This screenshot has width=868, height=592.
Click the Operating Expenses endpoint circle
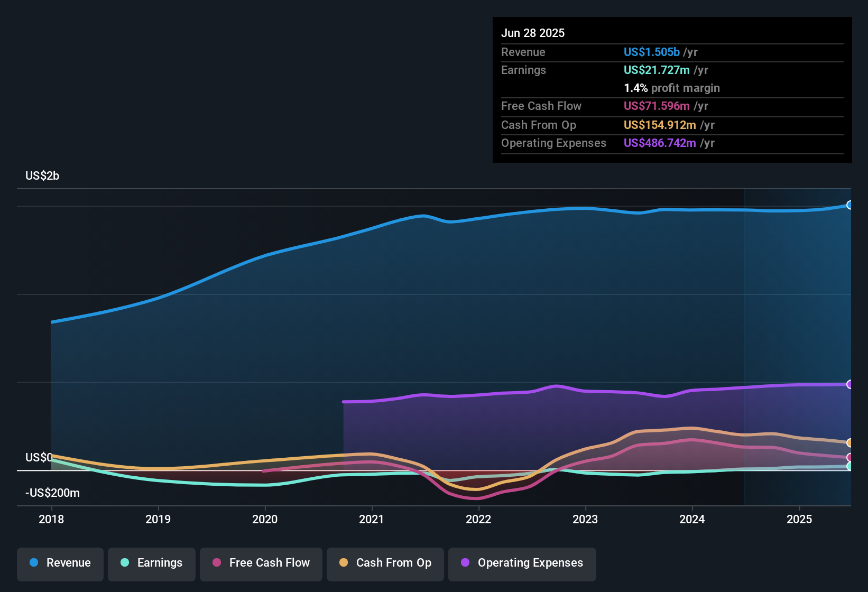click(850, 383)
